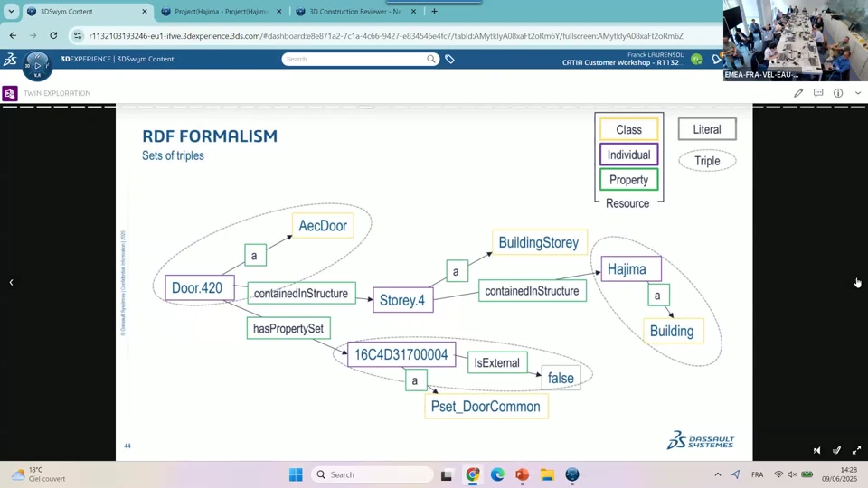Click the 3DEXPERIENCE search field
The width and height of the screenshot is (868, 488).
(354, 59)
